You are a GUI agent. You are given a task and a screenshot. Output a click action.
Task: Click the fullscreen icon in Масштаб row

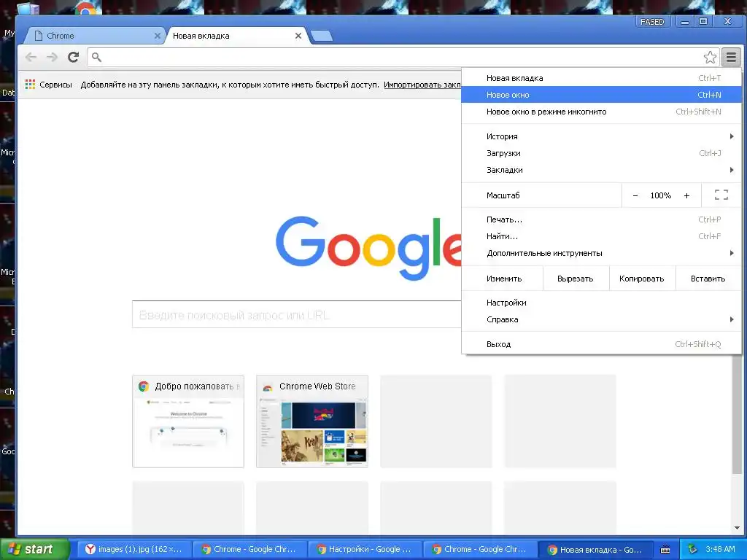721,195
